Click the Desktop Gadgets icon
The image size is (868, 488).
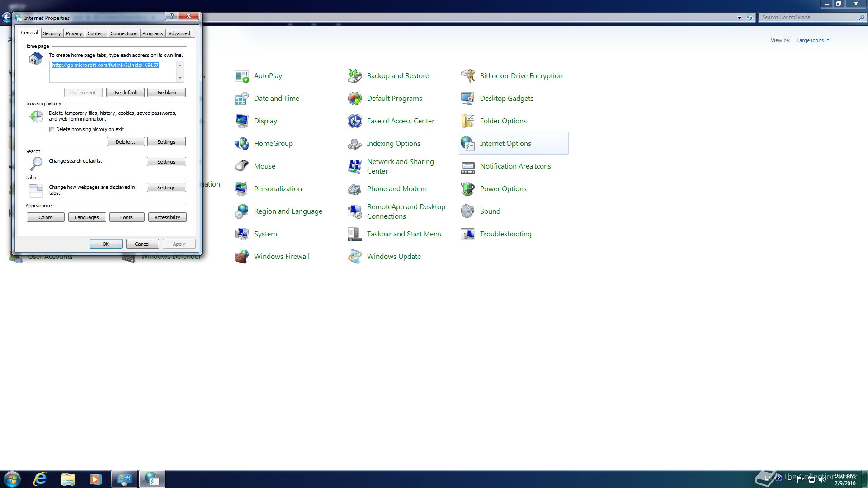tap(468, 99)
